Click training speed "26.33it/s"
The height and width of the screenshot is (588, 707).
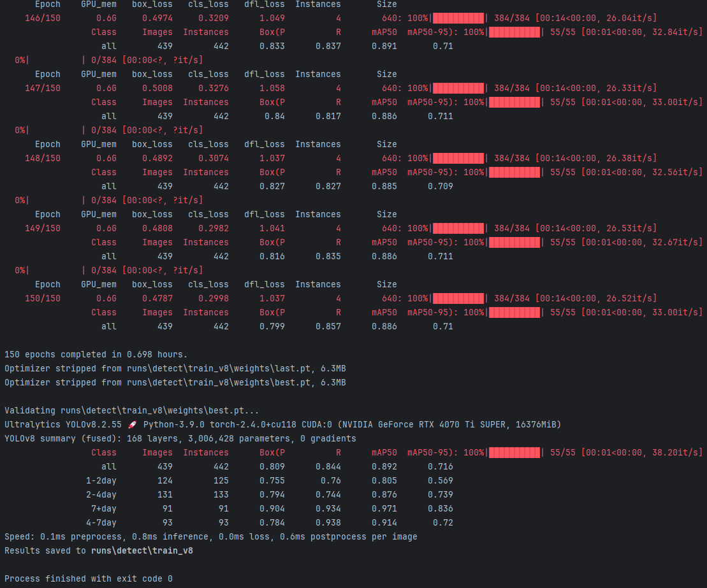pos(629,89)
